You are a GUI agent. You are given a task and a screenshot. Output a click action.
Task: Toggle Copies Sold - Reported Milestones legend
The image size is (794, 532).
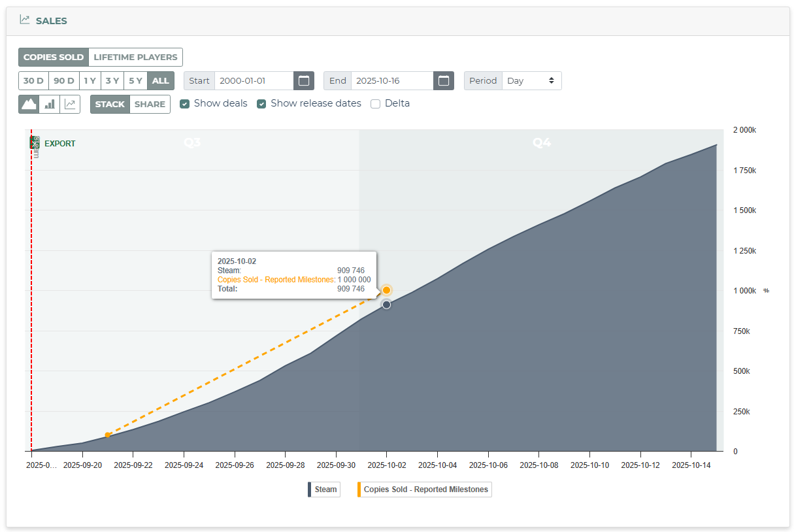point(425,490)
